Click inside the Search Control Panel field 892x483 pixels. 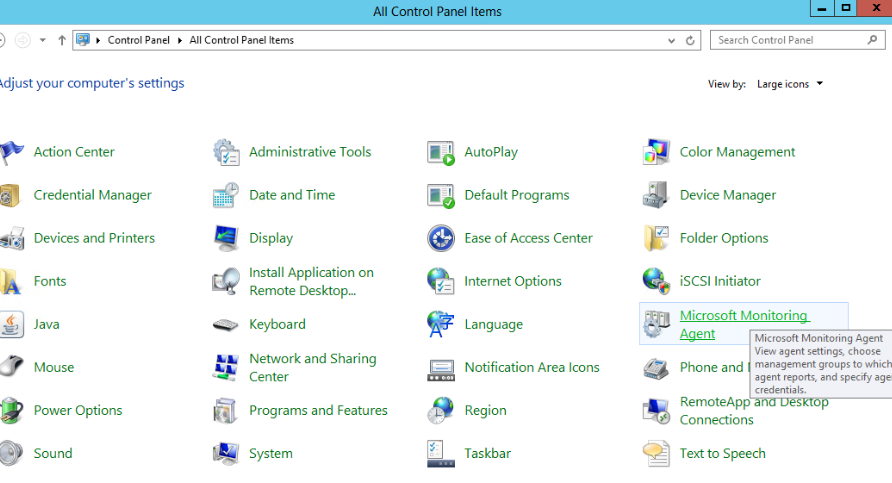coord(788,40)
